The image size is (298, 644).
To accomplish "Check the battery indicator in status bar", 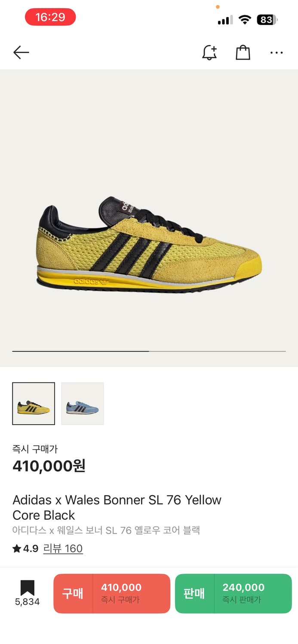I will (x=267, y=20).
